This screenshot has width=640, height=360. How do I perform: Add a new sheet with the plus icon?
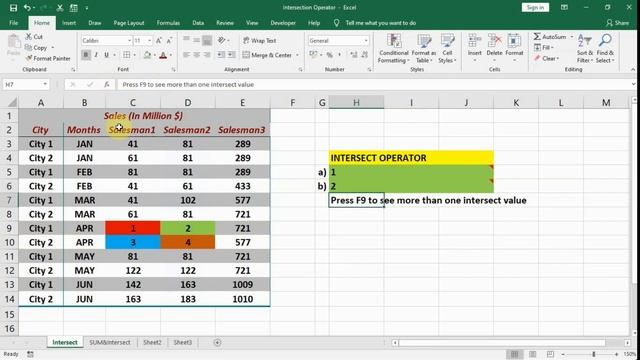point(217,342)
